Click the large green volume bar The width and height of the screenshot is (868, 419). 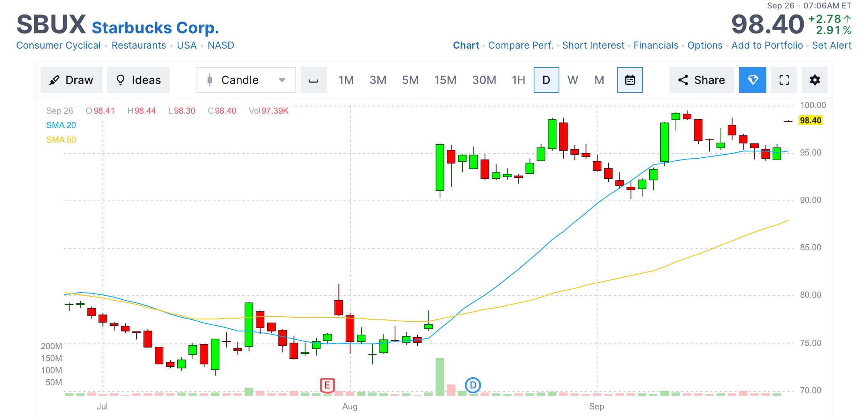[440, 376]
